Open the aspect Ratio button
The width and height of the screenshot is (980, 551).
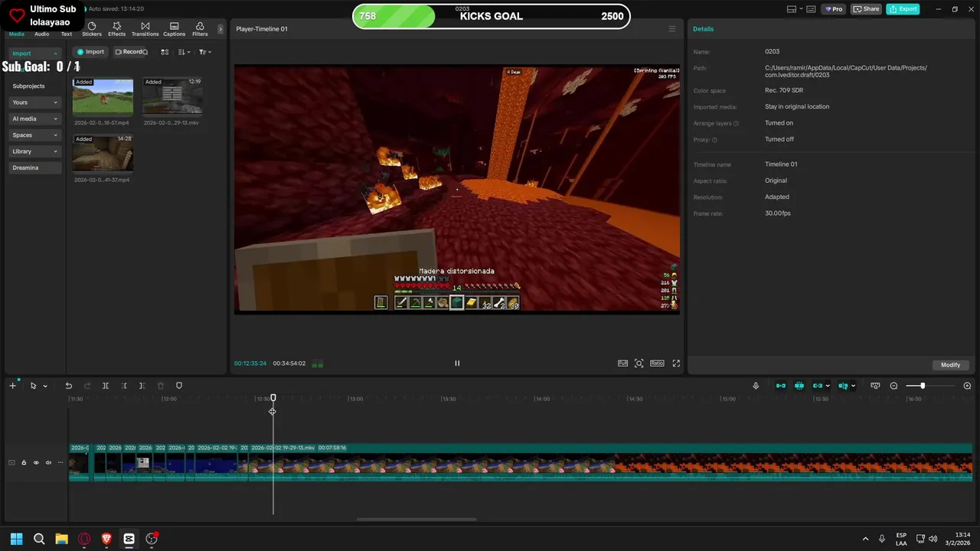tap(657, 364)
